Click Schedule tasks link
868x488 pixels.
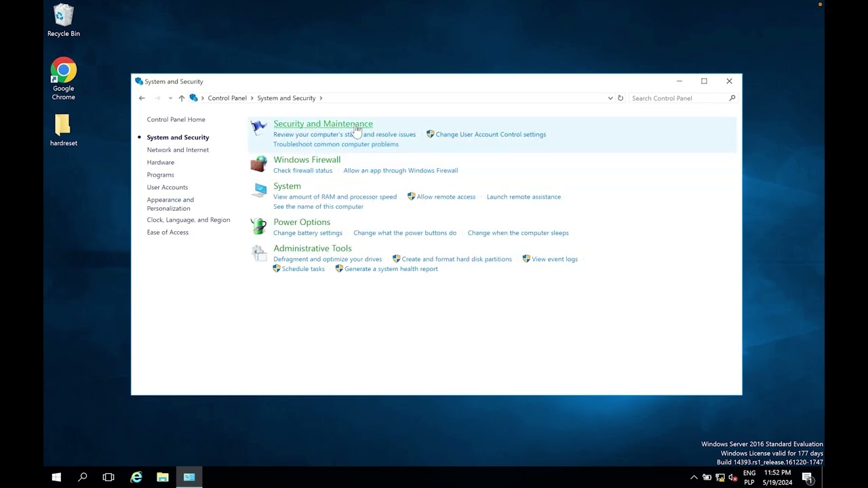pos(303,269)
